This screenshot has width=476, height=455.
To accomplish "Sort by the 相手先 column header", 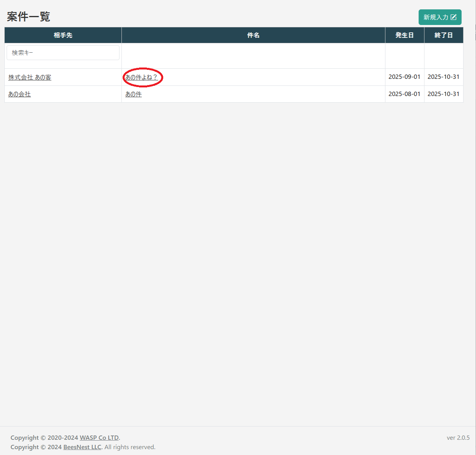I will tap(63, 35).
